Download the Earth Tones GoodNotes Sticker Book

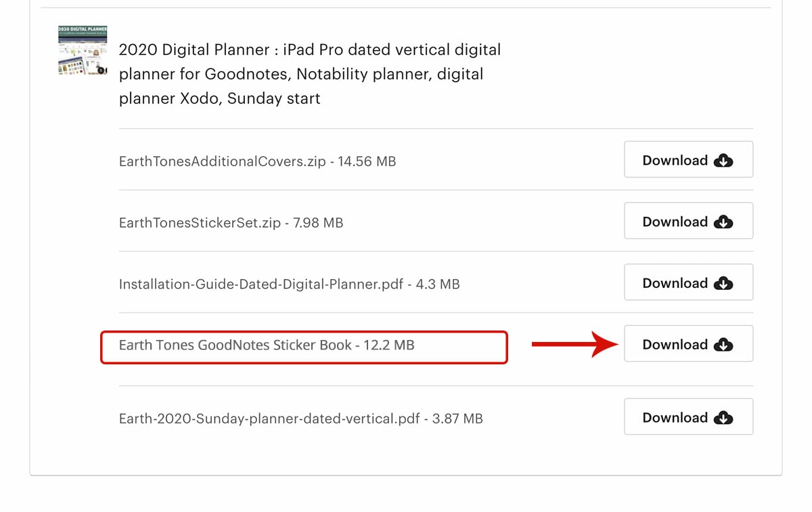tap(687, 344)
